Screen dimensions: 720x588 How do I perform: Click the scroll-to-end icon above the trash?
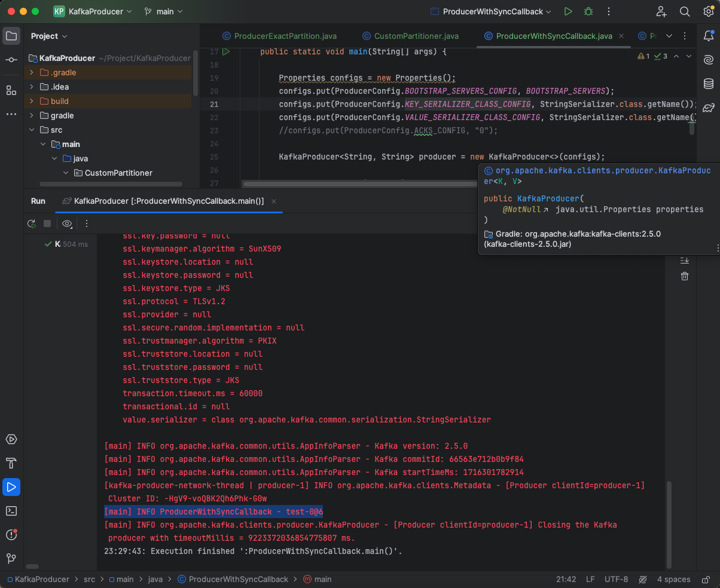pos(685,260)
